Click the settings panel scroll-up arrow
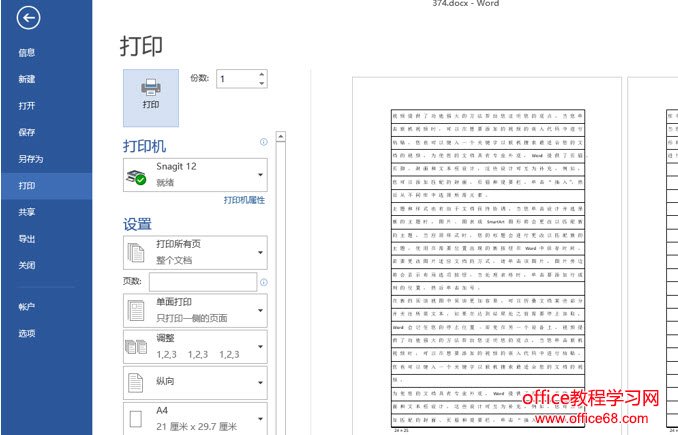Screen dimensions: 678x435 click(x=281, y=137)
